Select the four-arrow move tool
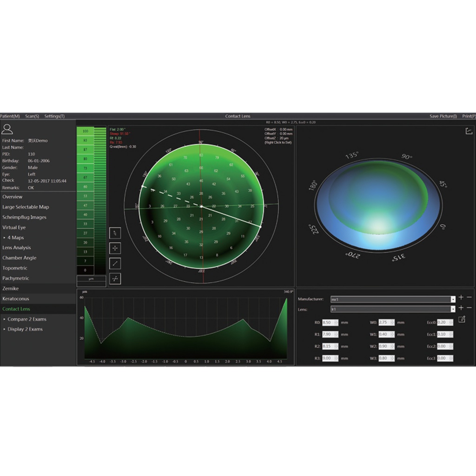Viewport: 476px width, 476px height. coord(115,248)
